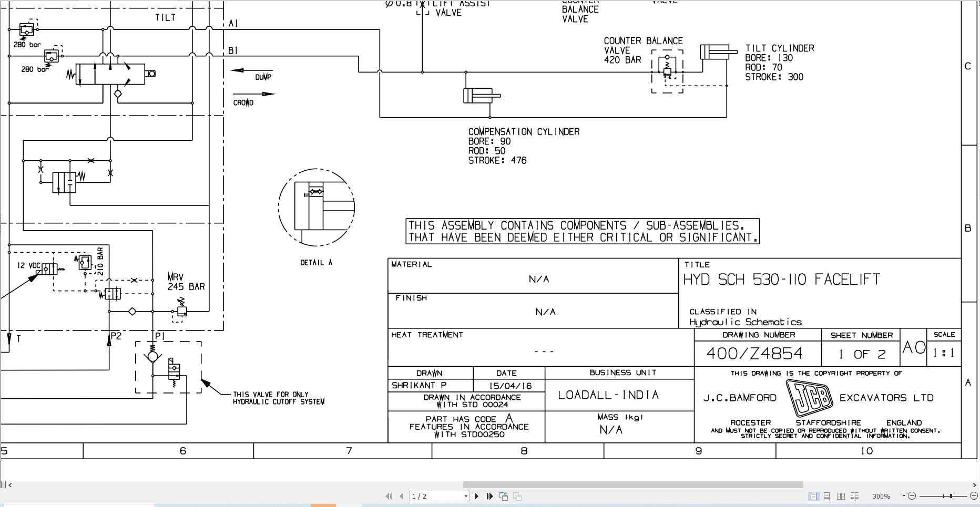Go to the first page
This screenshot has height=507, width=980.
click(x=389, y=496)
